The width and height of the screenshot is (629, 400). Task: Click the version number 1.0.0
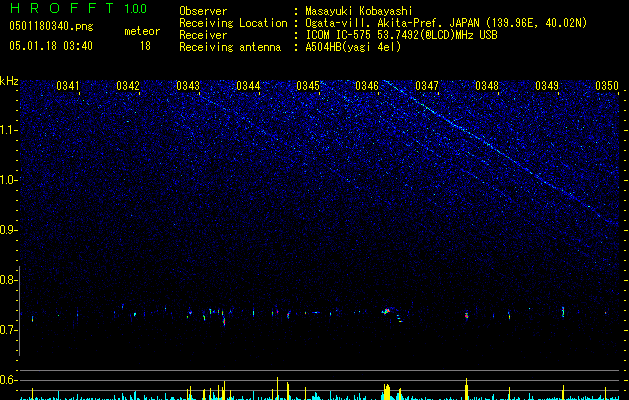[x=135, y=8]
